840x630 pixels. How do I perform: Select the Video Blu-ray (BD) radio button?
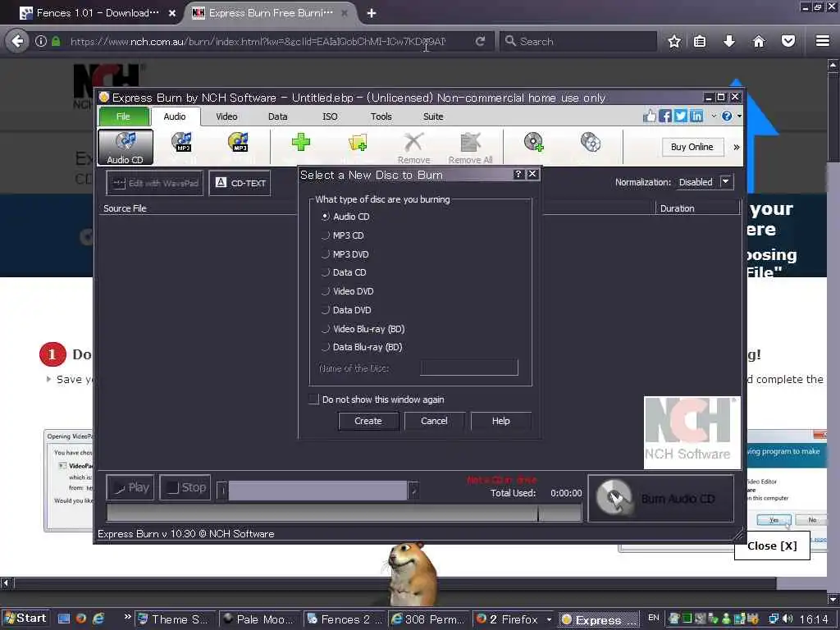click(325, 329)
